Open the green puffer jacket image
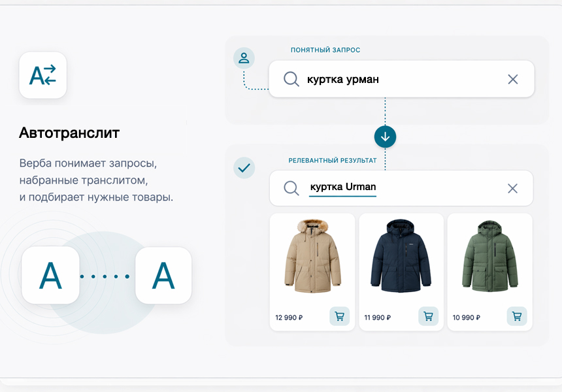 click(489, 255)
